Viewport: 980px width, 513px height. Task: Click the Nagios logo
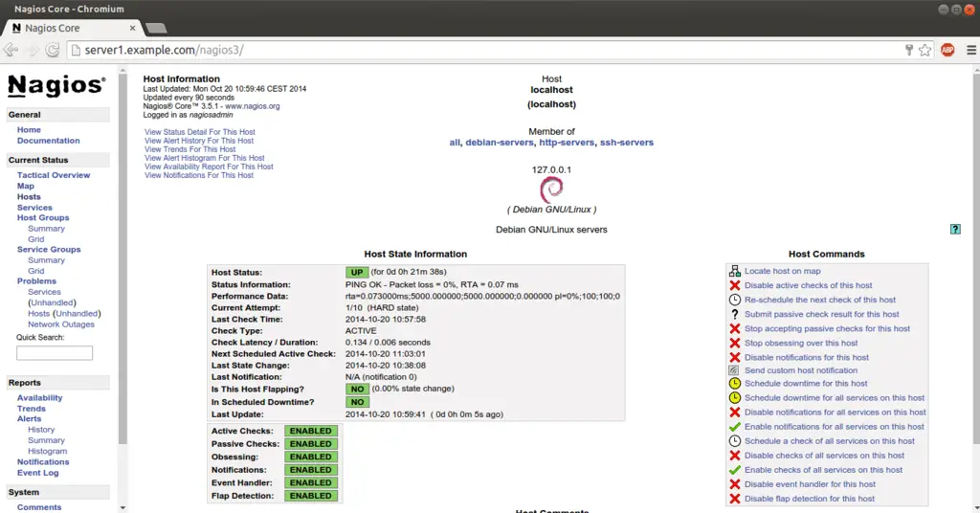(56, 85)
